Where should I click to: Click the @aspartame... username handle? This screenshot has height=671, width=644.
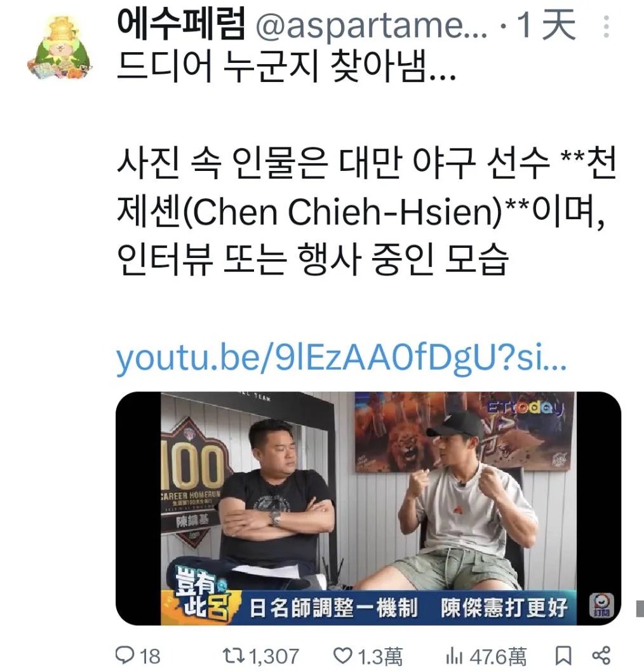[371, 27]
